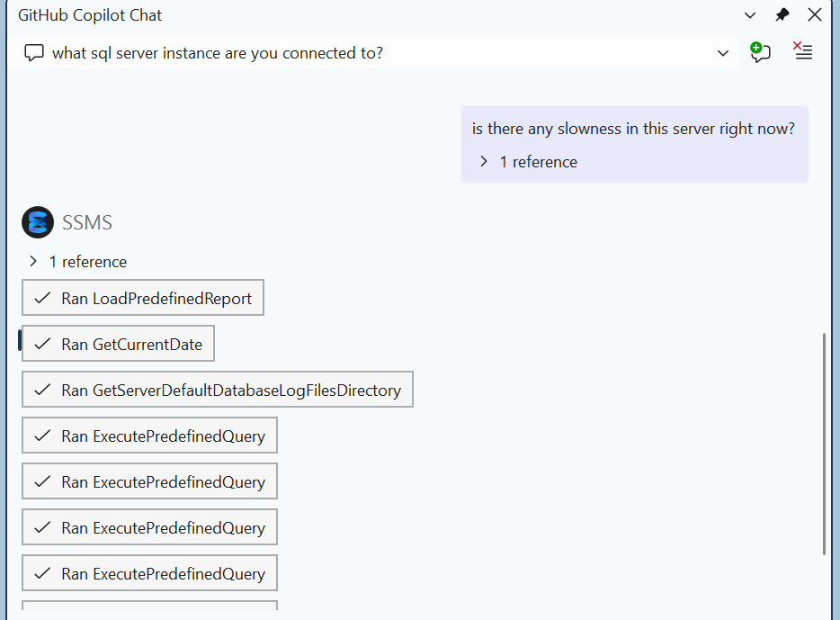This screenshot has width=840, height=620.
Task: Click the GitHub Copilot Chat title
Action: pos(89,15)
